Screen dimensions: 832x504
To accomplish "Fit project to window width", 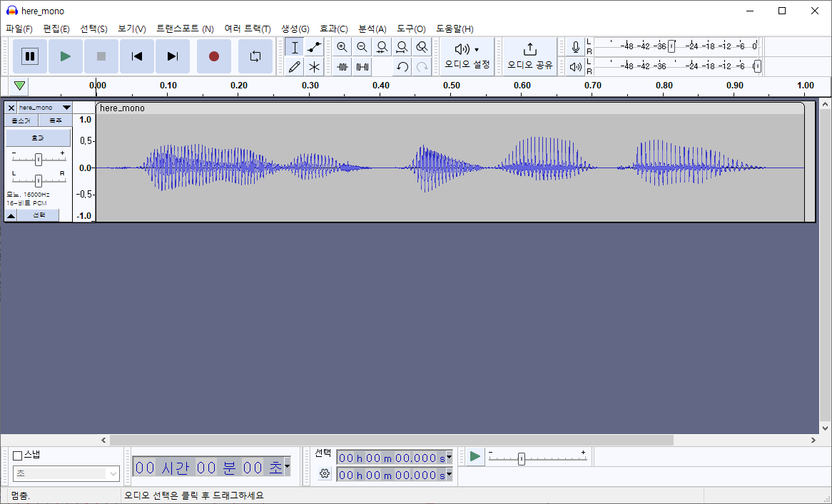I will click(402, 47).
